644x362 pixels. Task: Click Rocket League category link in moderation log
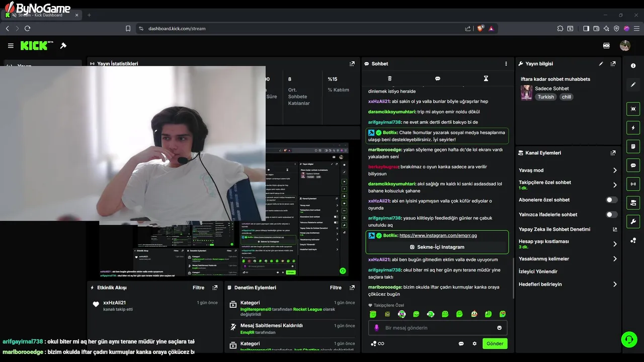tap(307, 309)
